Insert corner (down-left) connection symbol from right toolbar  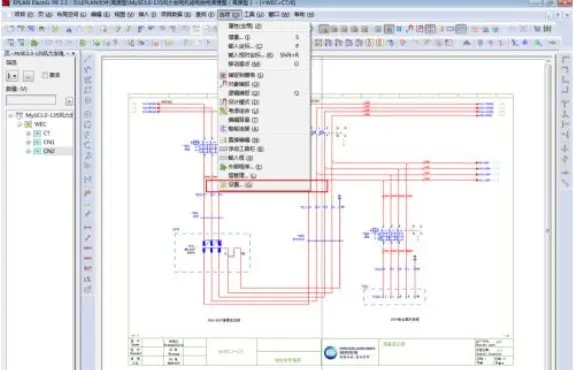565,69
